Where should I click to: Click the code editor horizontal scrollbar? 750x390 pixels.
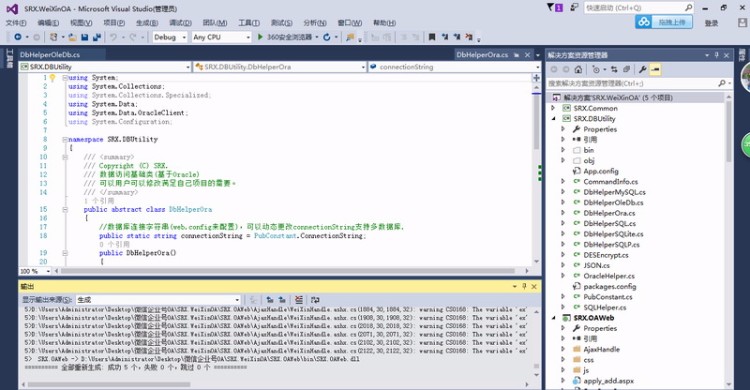287,271
